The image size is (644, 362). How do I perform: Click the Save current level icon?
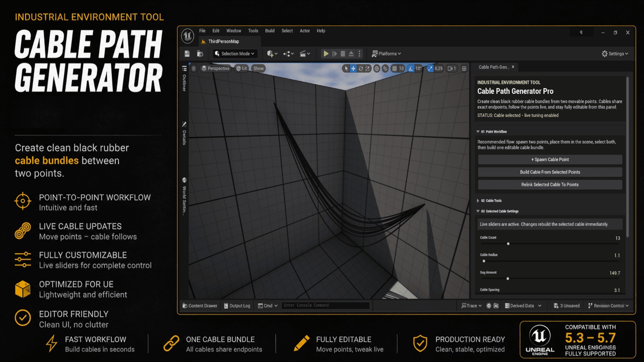pyautogui.click(x=187, y=54)
